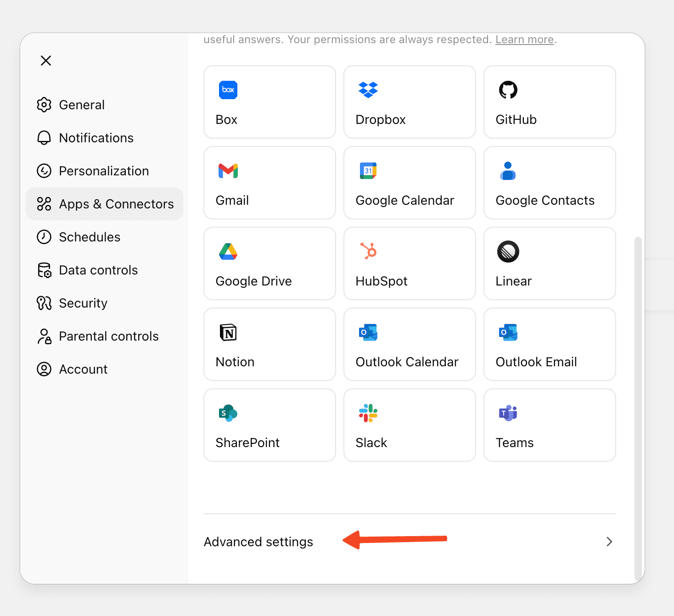Viewport: 674px width, 616px height.
Task: Click the Gmail envelope icon
Action: [228, 171]
